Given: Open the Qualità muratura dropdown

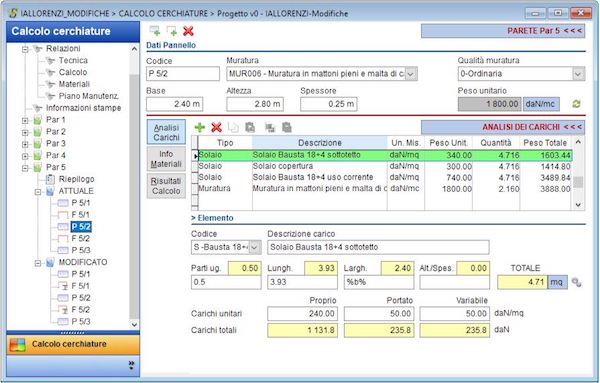Looking at the screenshot, I should (x=578, y=74).
